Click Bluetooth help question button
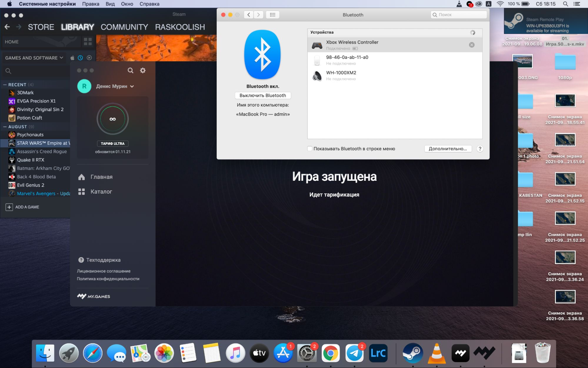This screenshot has width=588, height=368. tap(480, 149)
